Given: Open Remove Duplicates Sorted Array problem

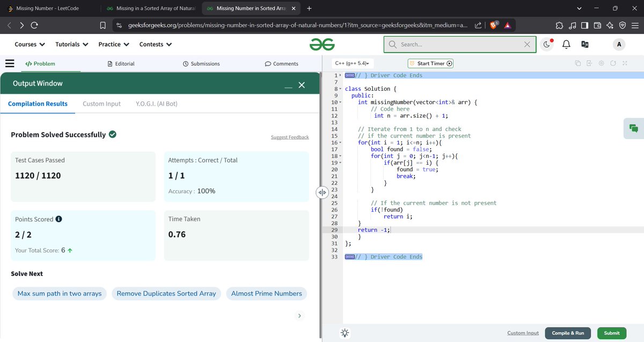Looking at the screenshot, I should (166, 294).
